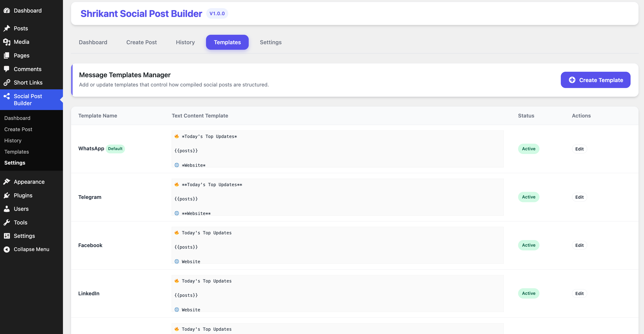Open Templates in sidebar submenu
This screenshot has height=334, width=644.
tap(17, 152)
